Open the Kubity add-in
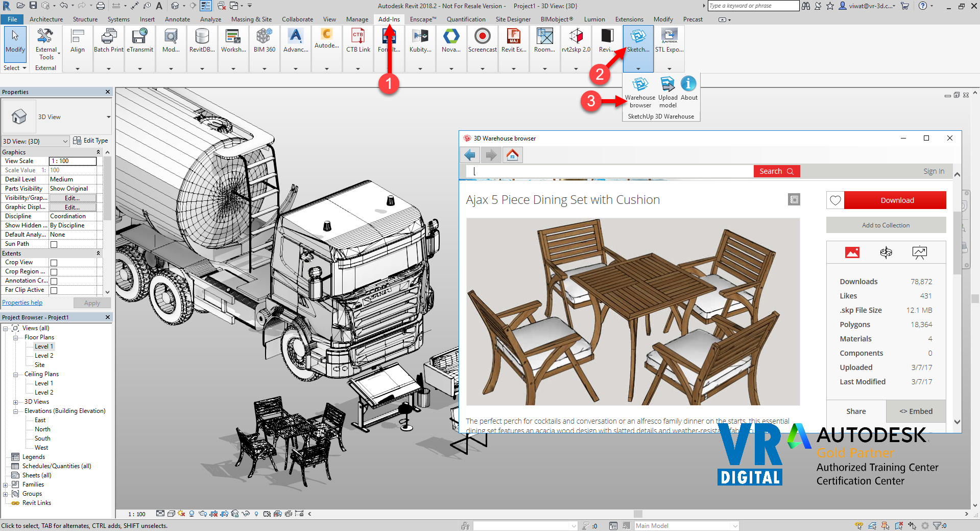Viewport: 980px width, 531px height. pyautogui.click(x=420, y=41)
